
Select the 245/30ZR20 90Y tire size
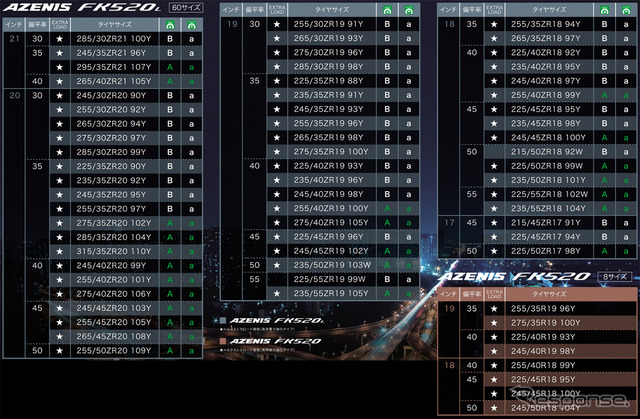pyautogui.click(x=111, y=95)
